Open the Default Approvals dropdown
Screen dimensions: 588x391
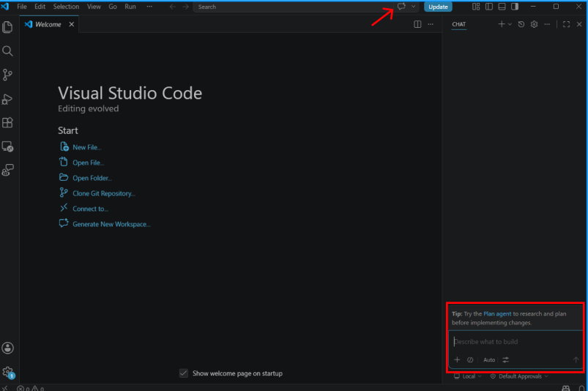519,376
